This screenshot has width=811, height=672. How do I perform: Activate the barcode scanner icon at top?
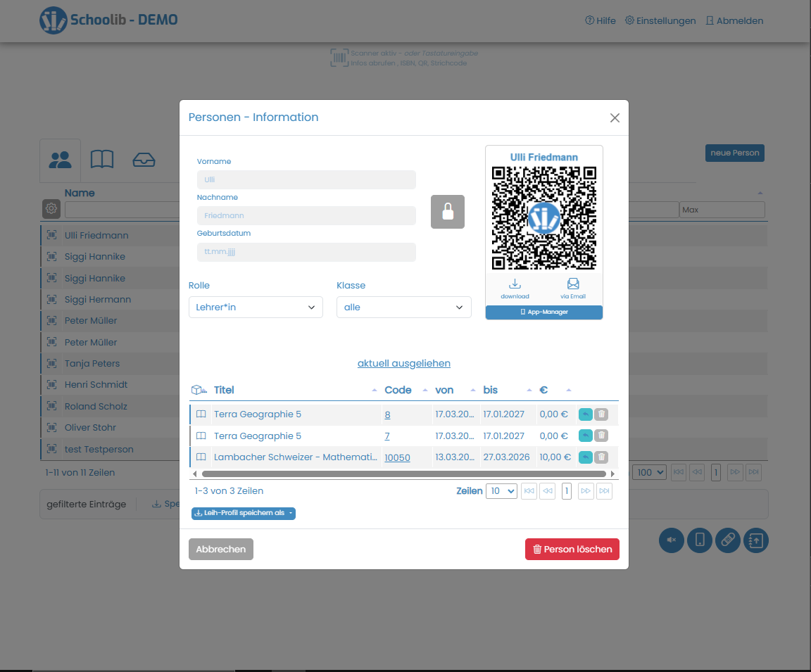[x=339, y=57]
